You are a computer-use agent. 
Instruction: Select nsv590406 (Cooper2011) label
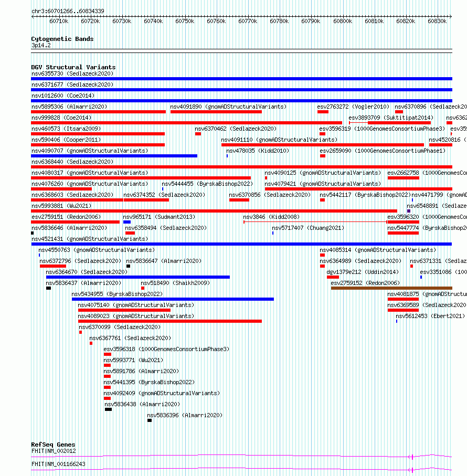[x=66, y=140]
